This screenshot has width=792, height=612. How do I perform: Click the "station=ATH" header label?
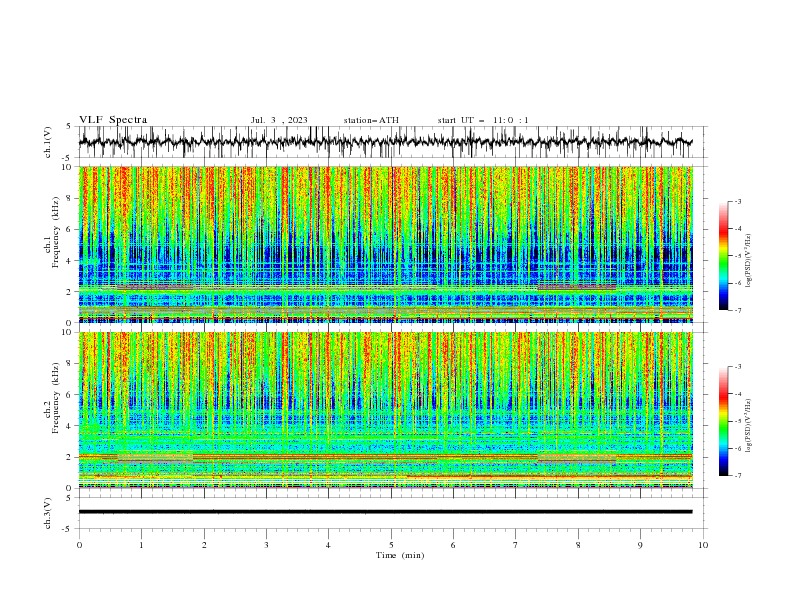371,120
